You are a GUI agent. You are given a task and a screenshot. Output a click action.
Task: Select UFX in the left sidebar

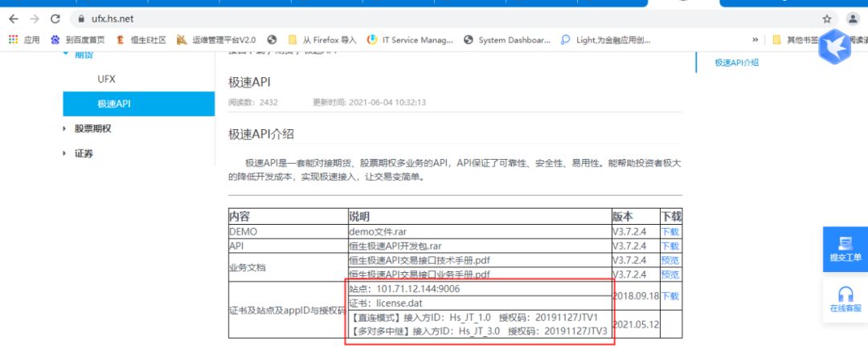coord(106,79)
